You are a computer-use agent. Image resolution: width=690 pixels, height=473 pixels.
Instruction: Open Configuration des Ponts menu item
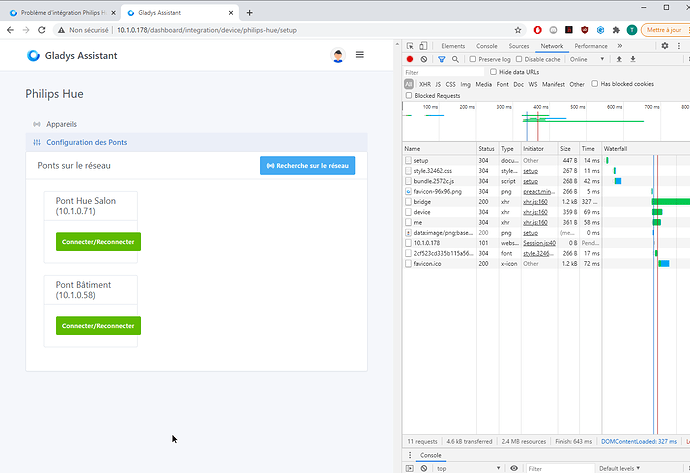coord(197,142)
